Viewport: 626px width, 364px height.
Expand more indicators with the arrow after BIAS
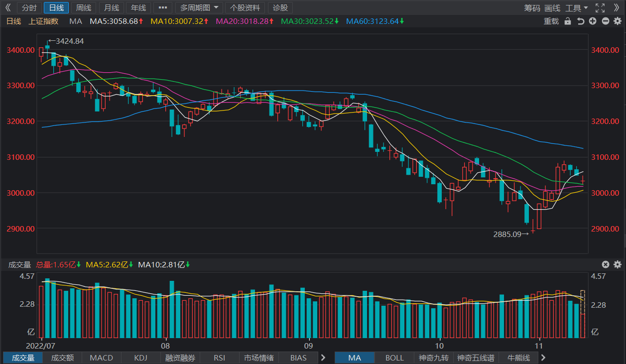[323, 358]
